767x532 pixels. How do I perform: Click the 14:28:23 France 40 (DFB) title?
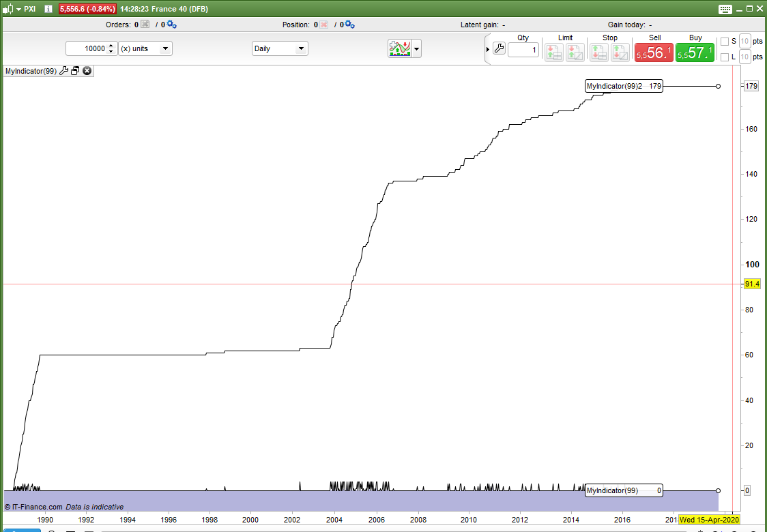164,9
